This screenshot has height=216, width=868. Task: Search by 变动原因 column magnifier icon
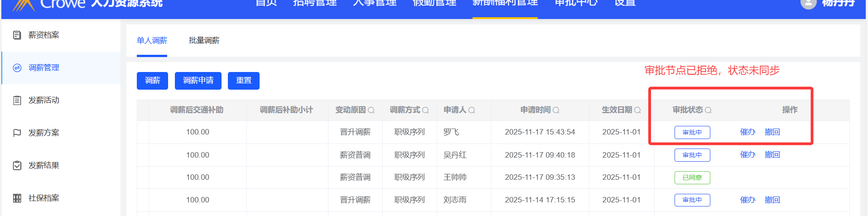pos(371,110)
